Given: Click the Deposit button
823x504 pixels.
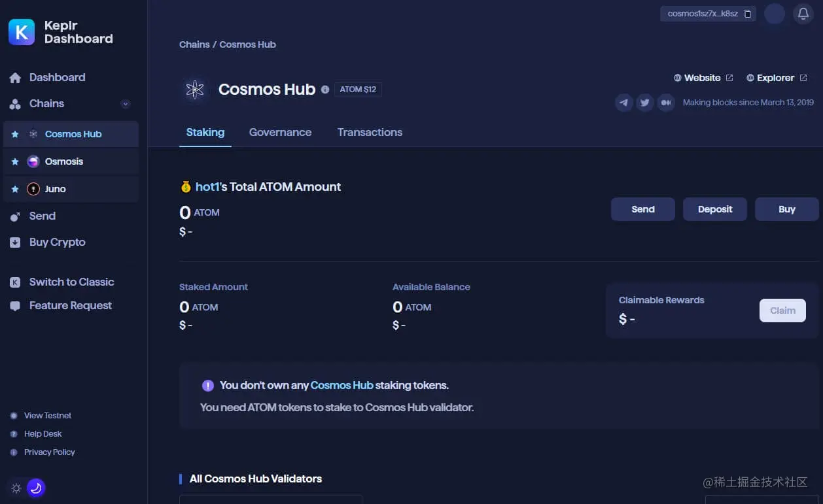Looking at the screenshot, I should (715, 209).
